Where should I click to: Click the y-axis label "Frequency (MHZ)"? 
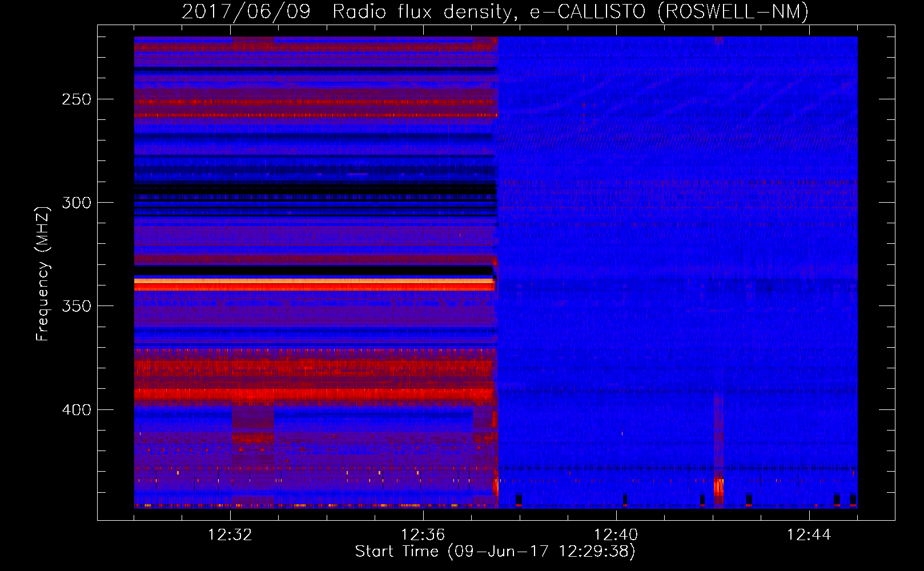(43, 274)
